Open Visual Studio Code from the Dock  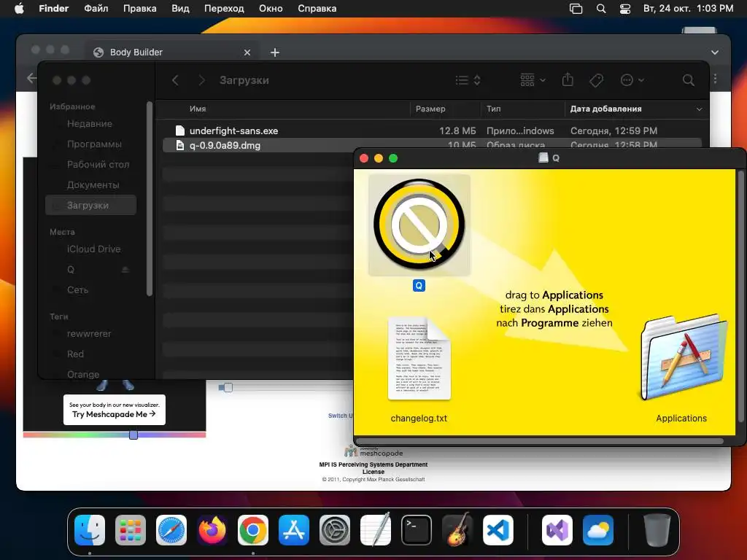pos(498,530)
